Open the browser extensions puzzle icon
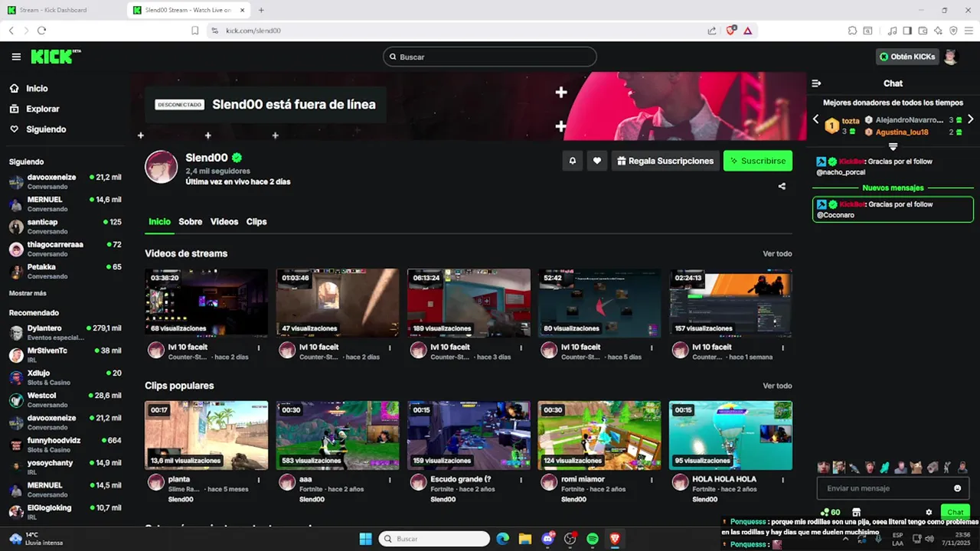The width and height of the screenshot is (980, 551). tap(852, 31)
